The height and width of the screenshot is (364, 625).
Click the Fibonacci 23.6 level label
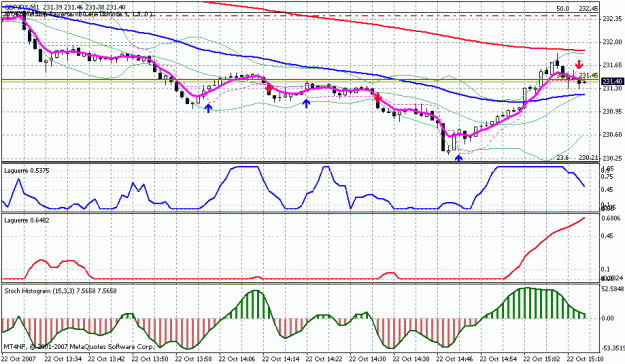point(562,158)
